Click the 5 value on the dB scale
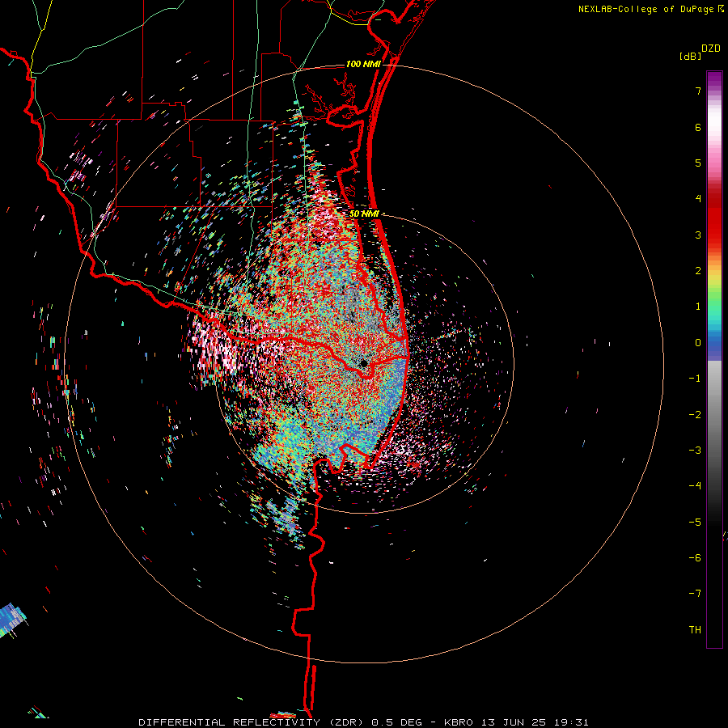The width and height of the screenshot is (728, 728). click(698, 163)
